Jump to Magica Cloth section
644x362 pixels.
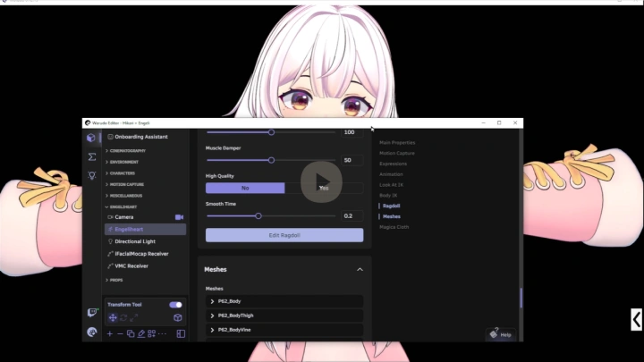[x=392, y=226]
